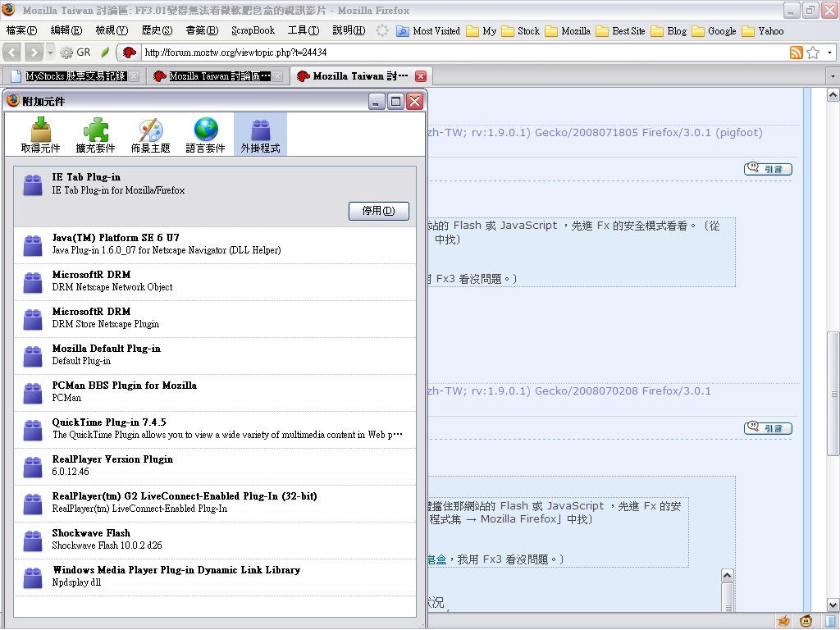Image resolution: width=840 pixels, height=630 pixels.
Task: Open the 佈景主題 themes panel
Action: (x=150, y=135)
